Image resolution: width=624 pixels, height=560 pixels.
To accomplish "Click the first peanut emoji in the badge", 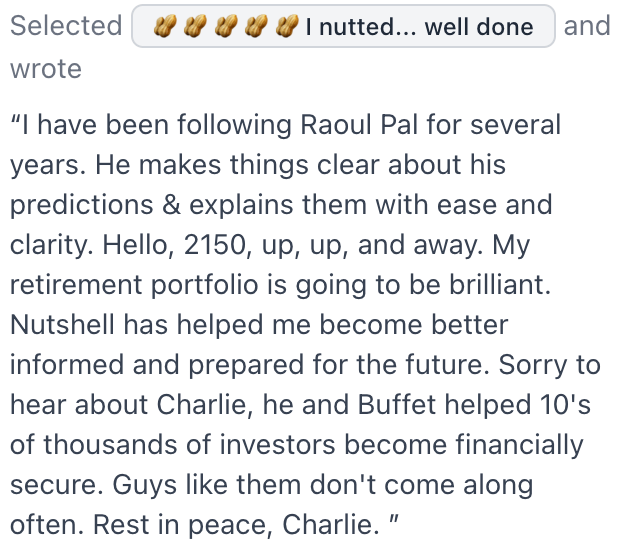I will pyautogui.click(x=165, y=26).
